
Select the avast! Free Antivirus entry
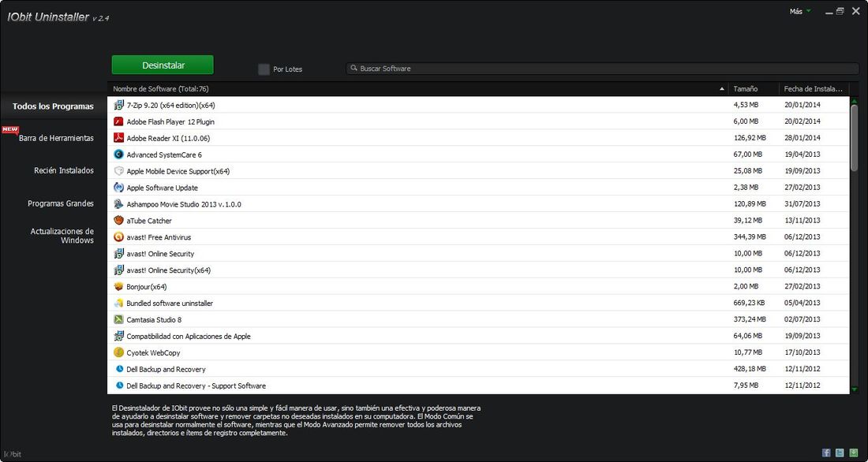[478, 237]
